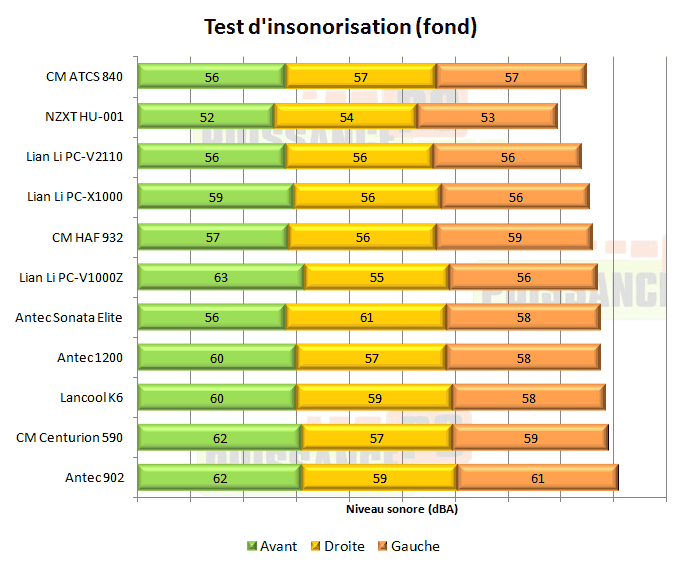Click the yellow Droite legend swatch
This screenshot has width=682, height=569.
317,546
